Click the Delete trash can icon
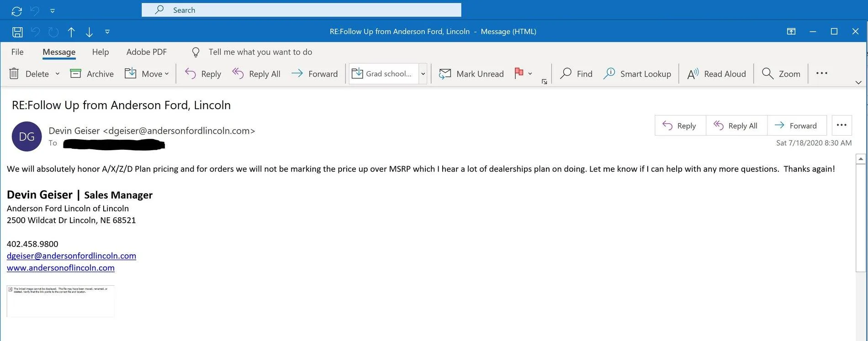The height and width of the screenshot is (341, 868). (x=14, y=73)
